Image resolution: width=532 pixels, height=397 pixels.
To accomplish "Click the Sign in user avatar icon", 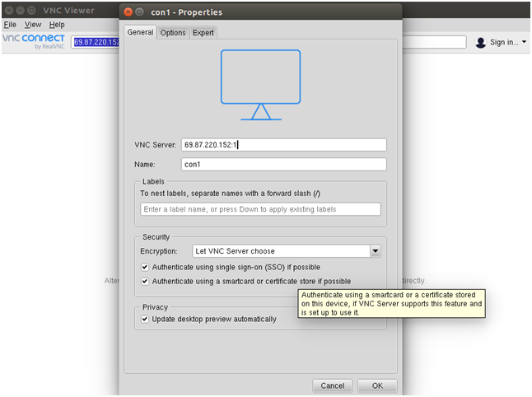I will coord(480,42).
